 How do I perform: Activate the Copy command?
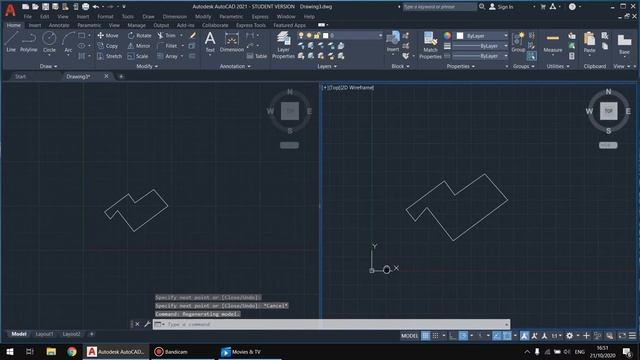coord(108,46)
